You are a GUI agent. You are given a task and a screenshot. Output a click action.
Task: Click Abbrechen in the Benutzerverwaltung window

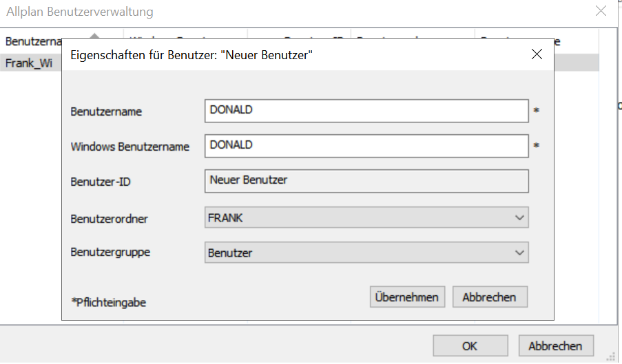click(555, 346)
